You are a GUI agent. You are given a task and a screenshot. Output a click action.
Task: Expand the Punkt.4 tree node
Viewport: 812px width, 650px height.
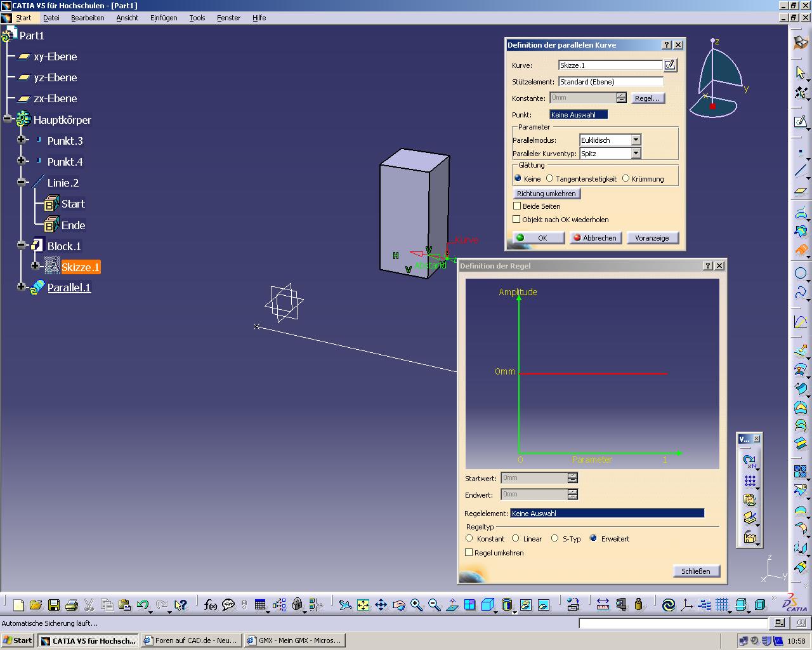tap(22, 161)
